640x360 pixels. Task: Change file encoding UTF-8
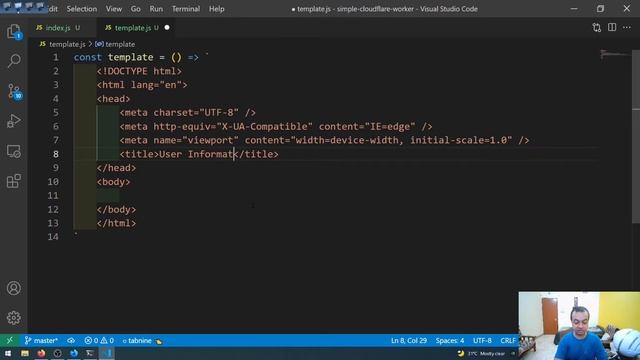coord(482,340)
